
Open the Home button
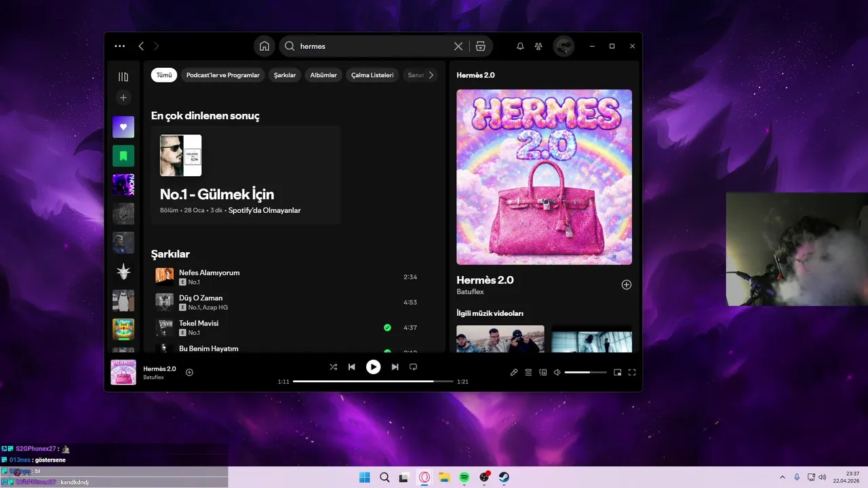point(264,46)
